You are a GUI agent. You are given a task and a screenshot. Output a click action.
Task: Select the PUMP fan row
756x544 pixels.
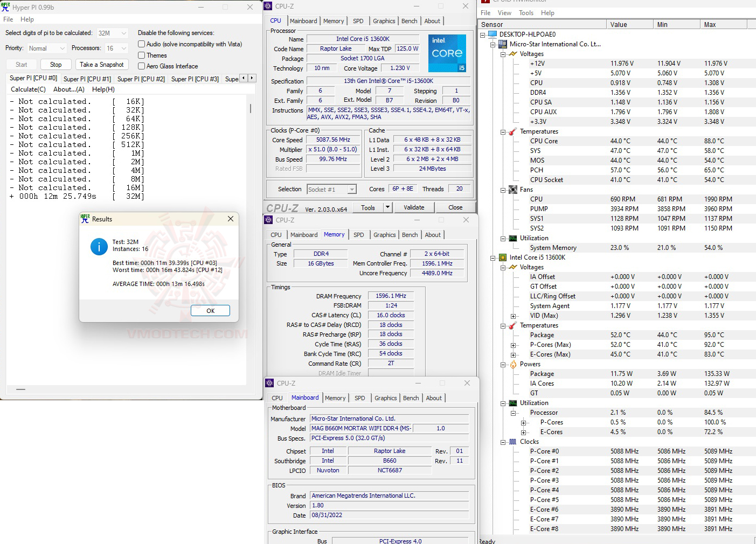pos(617,209)
